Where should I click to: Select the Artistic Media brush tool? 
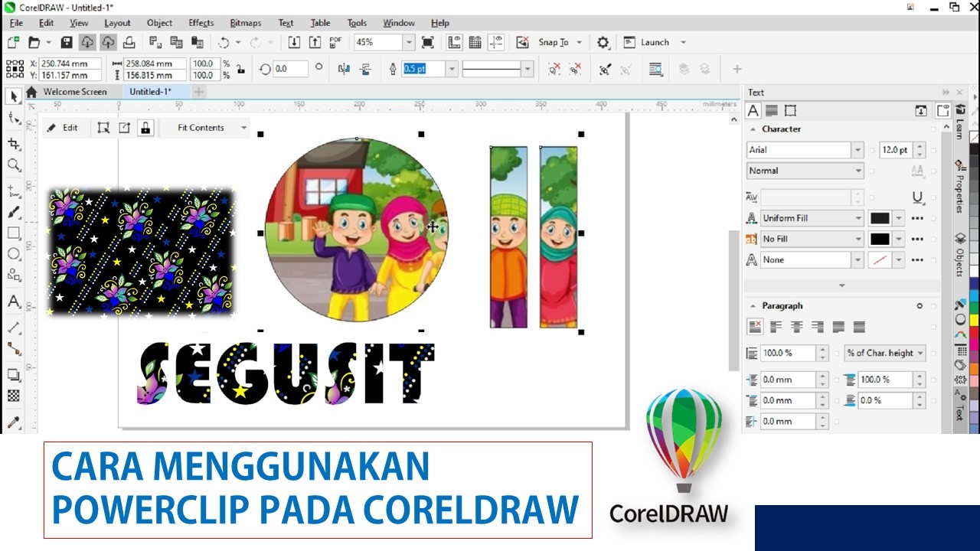point(14,212)
